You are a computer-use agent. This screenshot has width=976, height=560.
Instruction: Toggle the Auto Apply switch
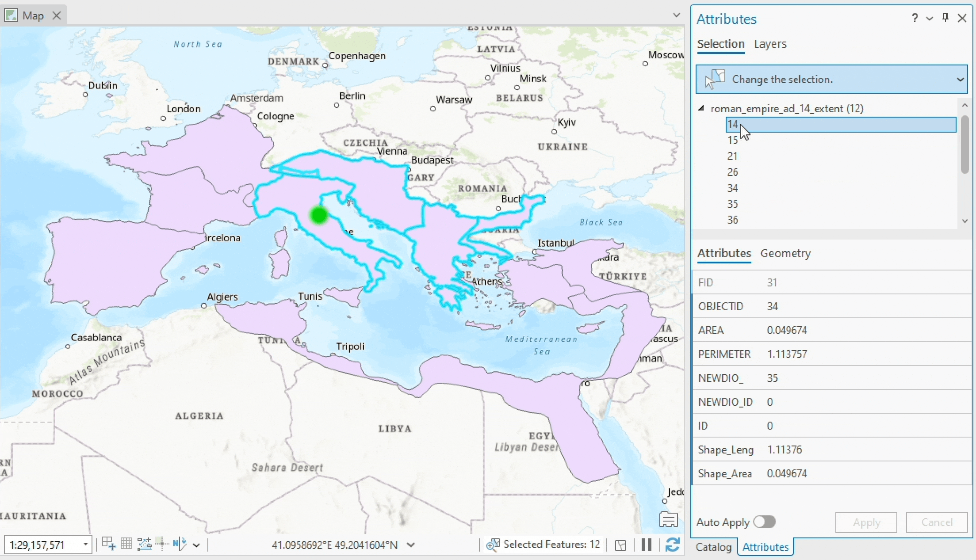(765, 522)
